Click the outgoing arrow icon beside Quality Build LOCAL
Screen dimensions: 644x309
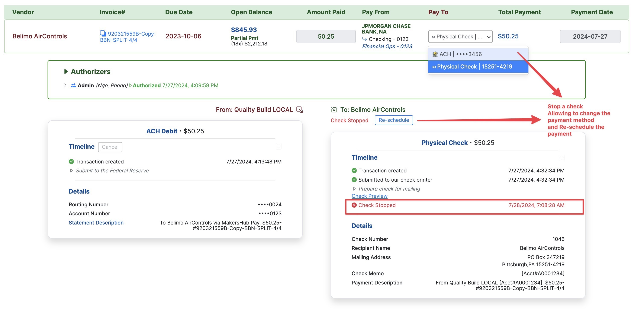[x=299, y=110]
